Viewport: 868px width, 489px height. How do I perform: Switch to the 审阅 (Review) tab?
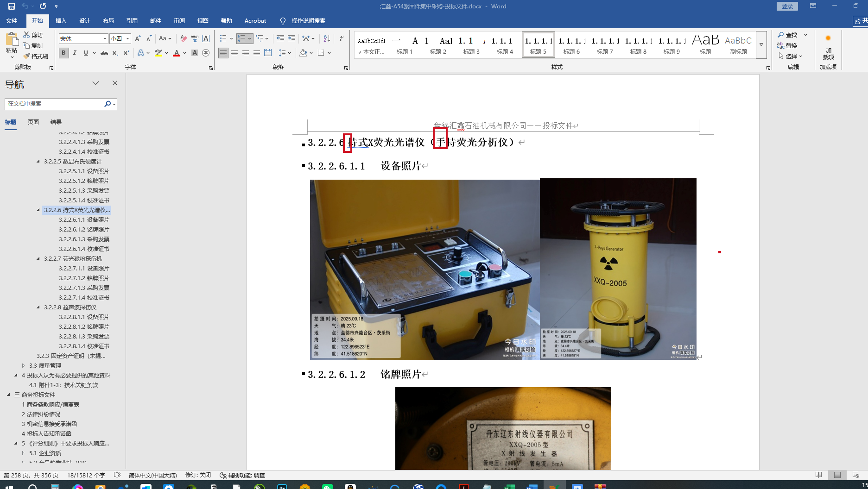click(179, 21)
